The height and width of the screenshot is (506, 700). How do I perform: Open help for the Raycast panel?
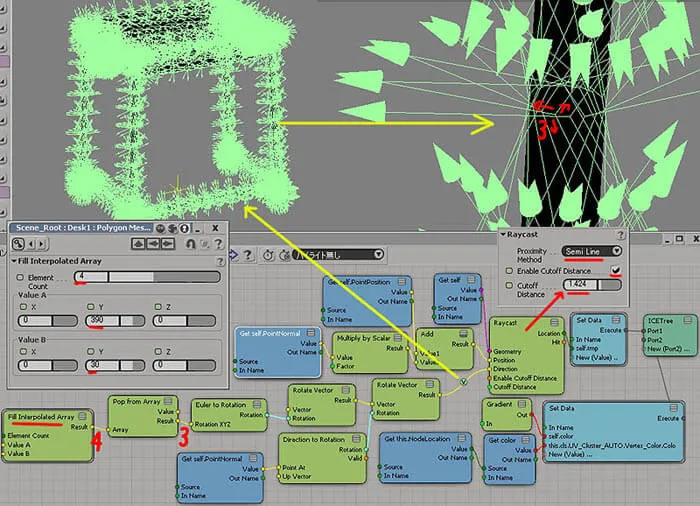(x=621, y=235)
